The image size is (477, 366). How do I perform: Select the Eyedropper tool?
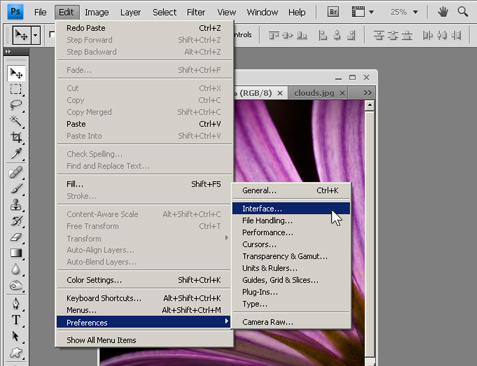point(16,153)
